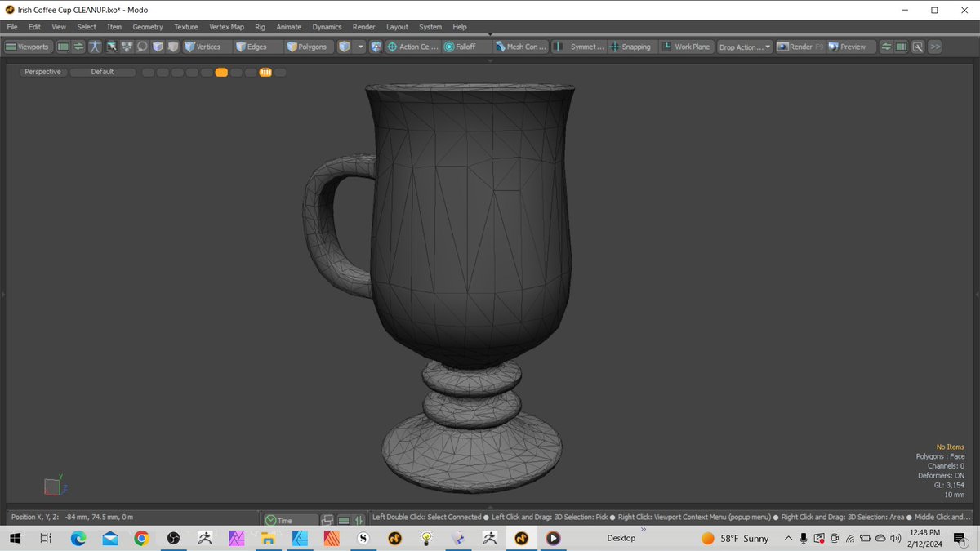Viewport: 980px width, 551px height.
Task: Open File Explorer from taskbar
Action: coord(268,539)
